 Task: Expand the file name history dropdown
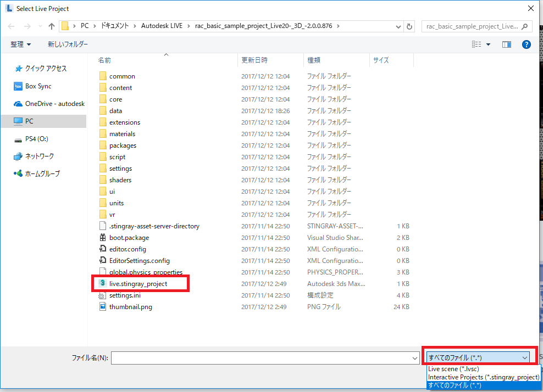(415, 358)
